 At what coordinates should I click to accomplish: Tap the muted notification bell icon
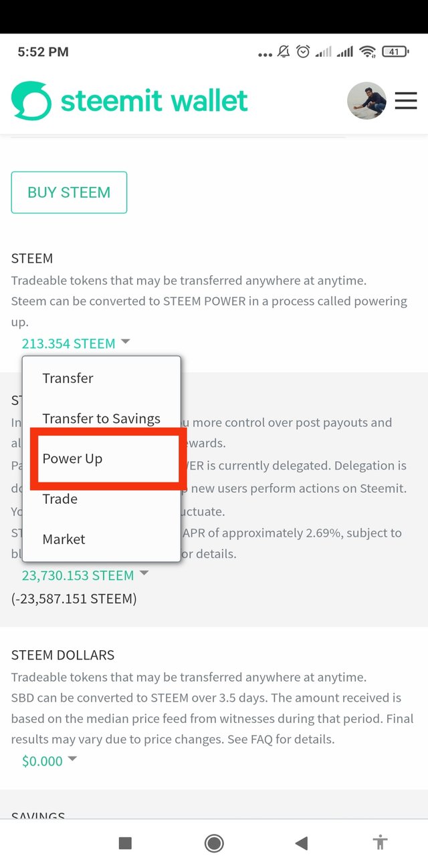coord(284,51)
